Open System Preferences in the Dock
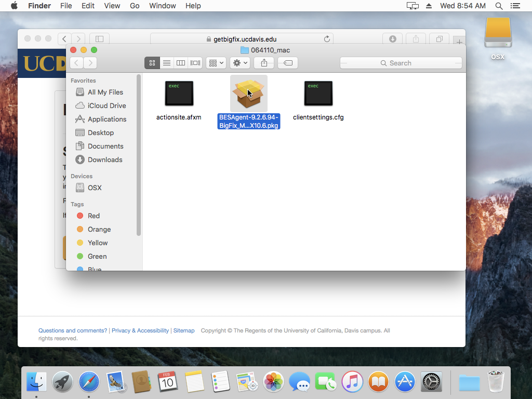 tap(431, 382)
